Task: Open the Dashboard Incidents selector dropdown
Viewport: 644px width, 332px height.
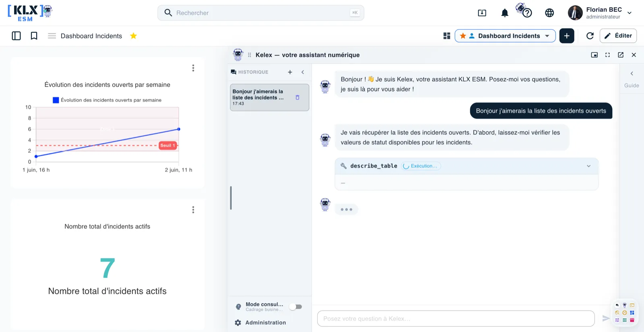Action: pos(505,36)
